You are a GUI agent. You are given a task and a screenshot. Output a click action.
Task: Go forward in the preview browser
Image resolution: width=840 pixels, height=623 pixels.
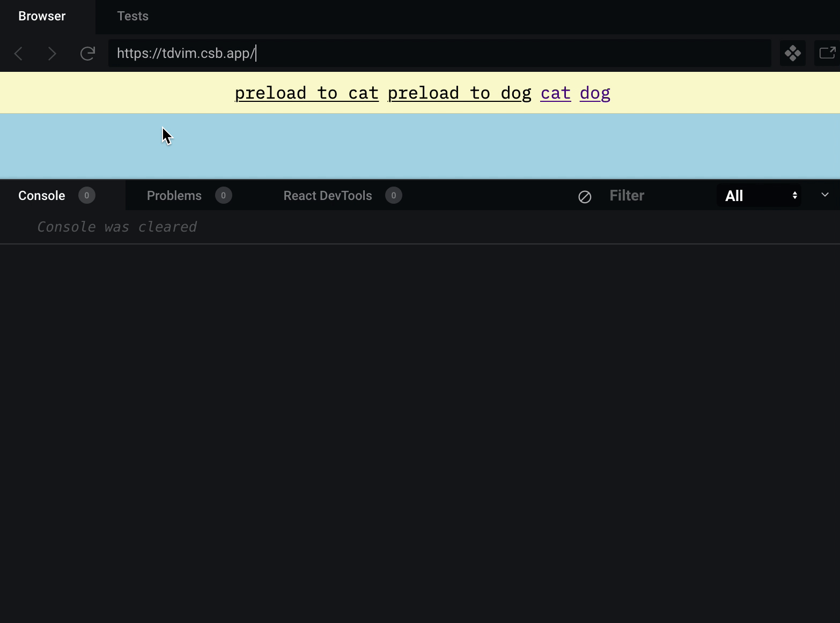tap(52, 53)
